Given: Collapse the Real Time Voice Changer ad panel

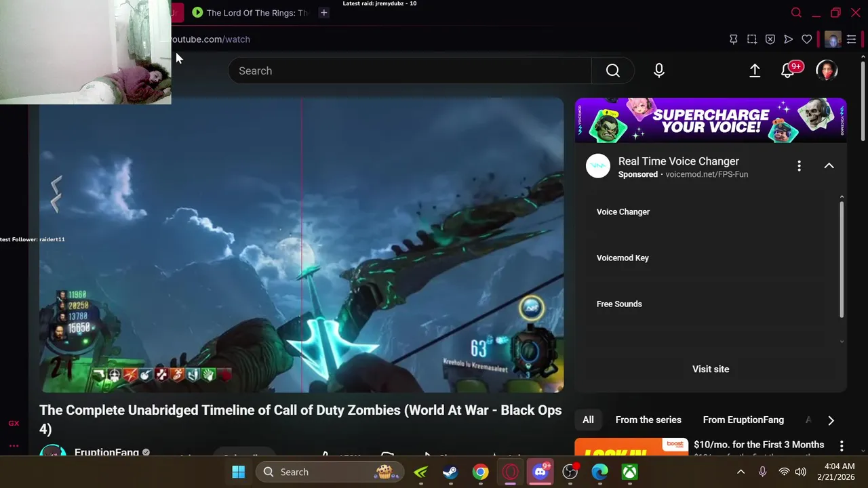Looking at the screenshot, I should click(829, 165).
